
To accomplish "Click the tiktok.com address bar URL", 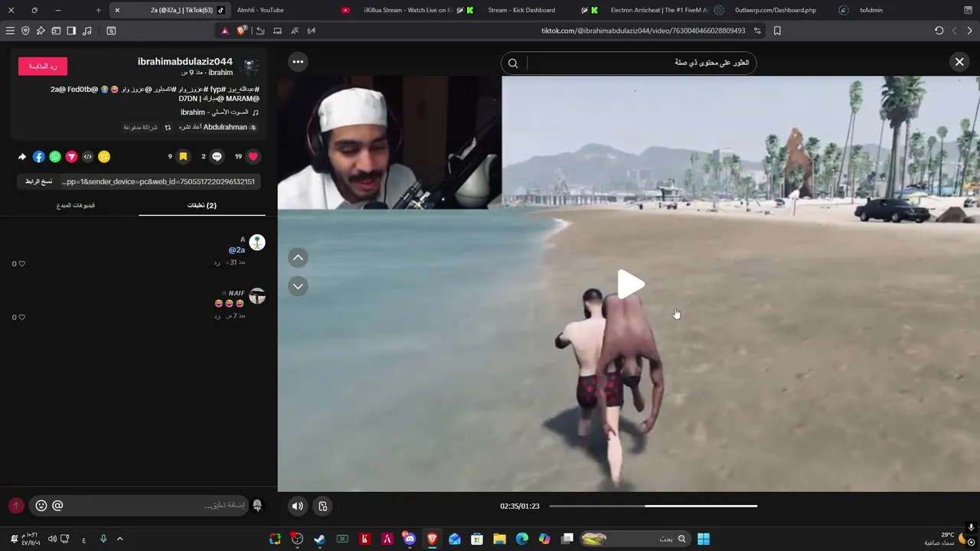I will point(643,31).
